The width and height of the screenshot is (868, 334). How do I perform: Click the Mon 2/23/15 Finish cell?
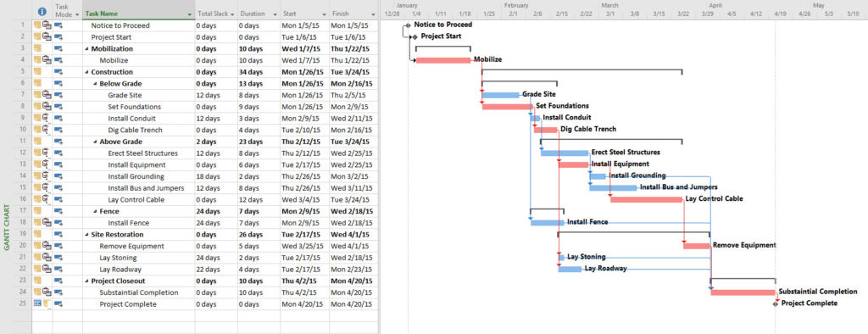353,270
